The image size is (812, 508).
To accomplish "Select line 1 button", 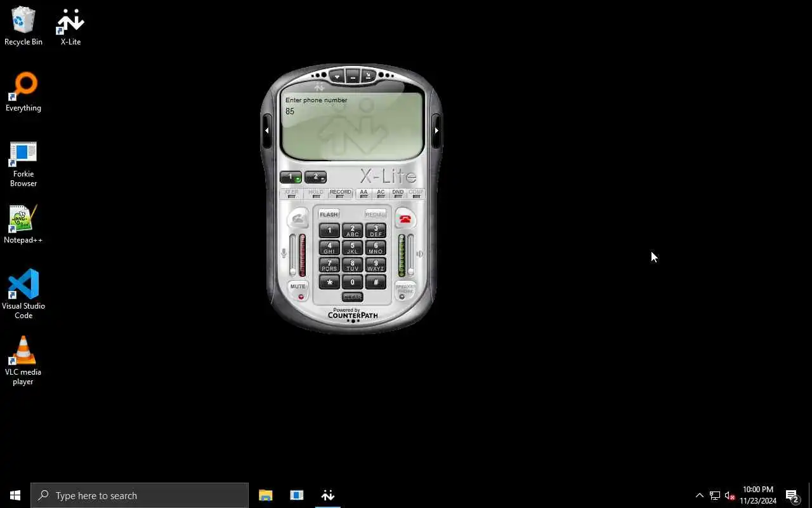I will pyautogui.click(x=291, y=177).
